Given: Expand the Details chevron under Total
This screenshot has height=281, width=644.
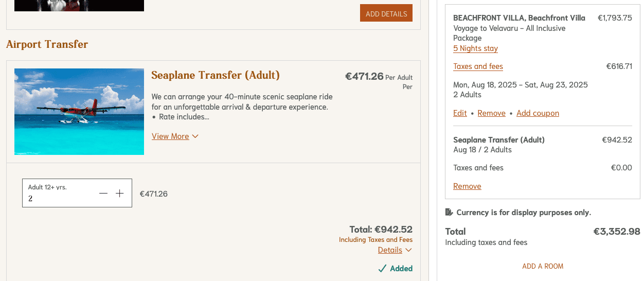Looking at the screenshot, I should [408, 250].
